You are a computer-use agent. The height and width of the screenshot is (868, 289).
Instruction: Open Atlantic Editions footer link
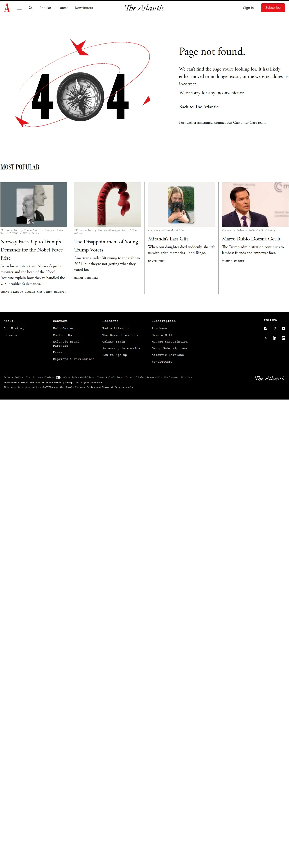(168, 355)
